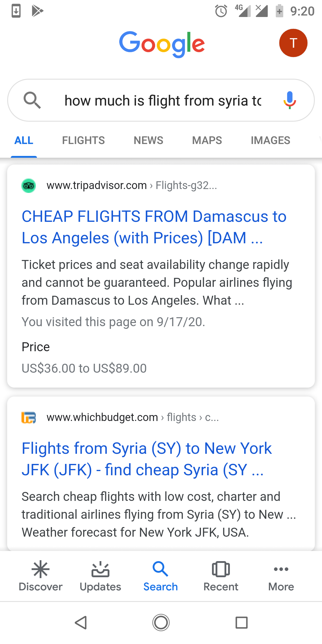This screenshot has height=644, width=322.
Task: Switch to the Flights results tab
Action: pos(83,140)
